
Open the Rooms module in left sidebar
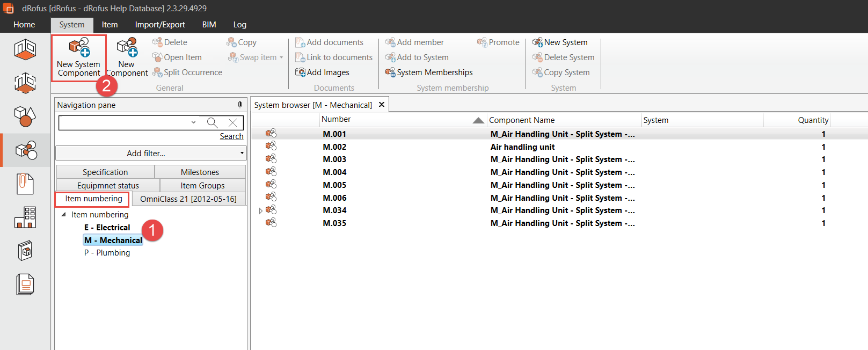25,49
